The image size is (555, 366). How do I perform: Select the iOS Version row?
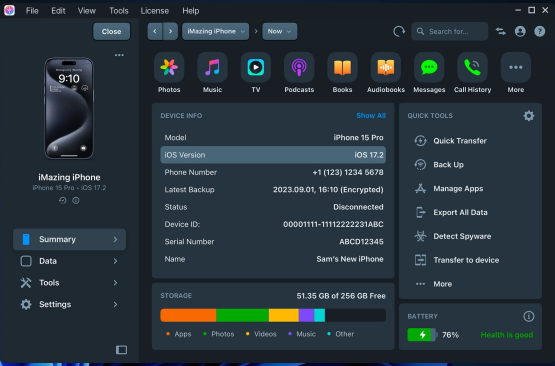(x=273, y=155)
